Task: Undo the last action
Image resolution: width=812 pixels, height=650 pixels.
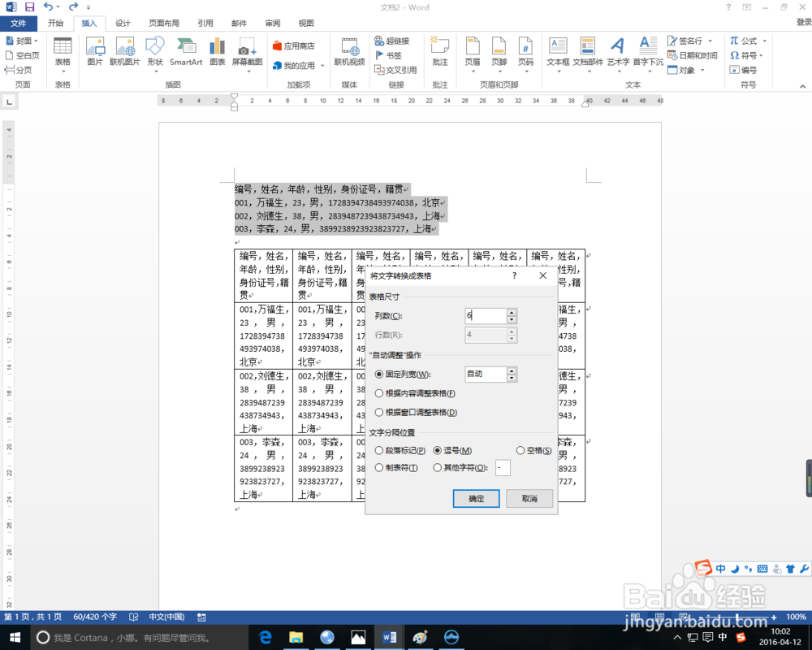Action: (x=48, y=6)
